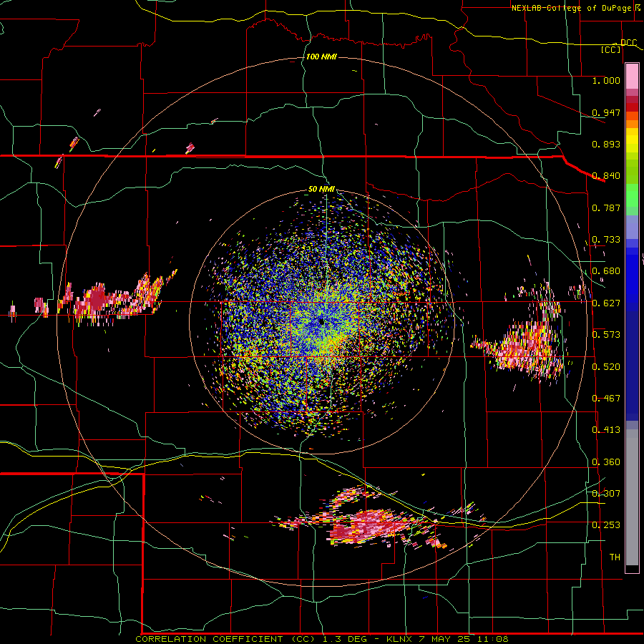Click the Correlation Coefficient caption at bottom
644x644 pixels.
[x=321, y=639]
